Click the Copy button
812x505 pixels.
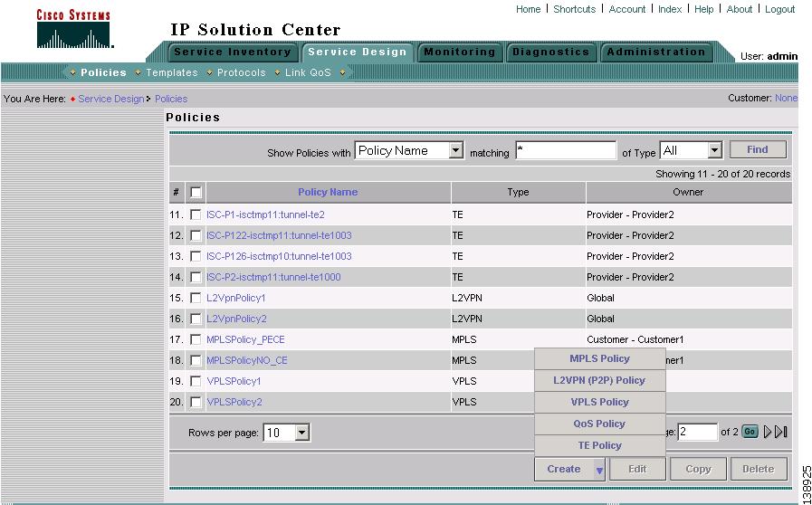(x=698, y=470)
